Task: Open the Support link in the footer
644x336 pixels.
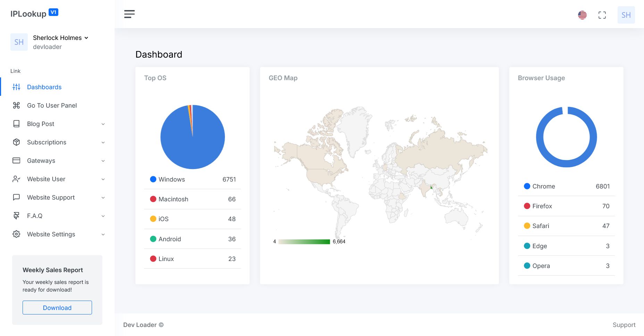Action: [x=624, y=325]
